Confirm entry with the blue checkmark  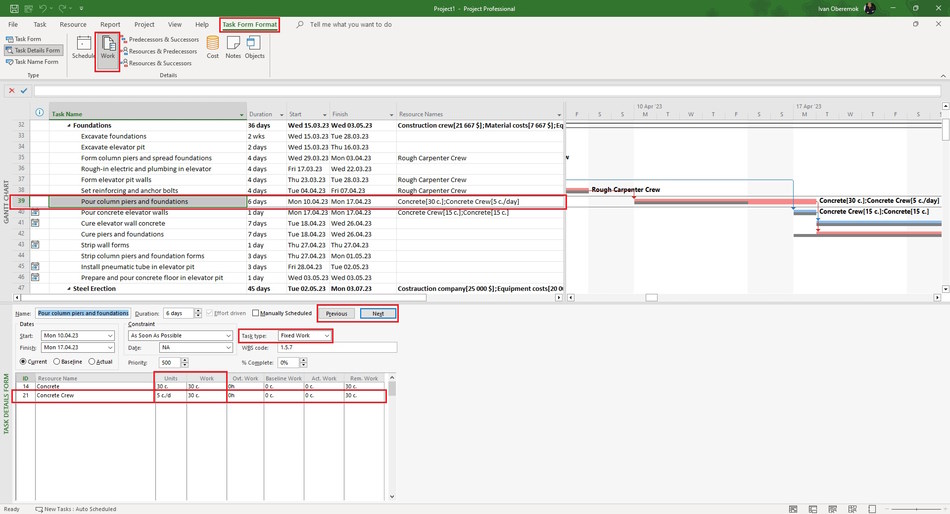pyautogui.click(x=24, y=90)
